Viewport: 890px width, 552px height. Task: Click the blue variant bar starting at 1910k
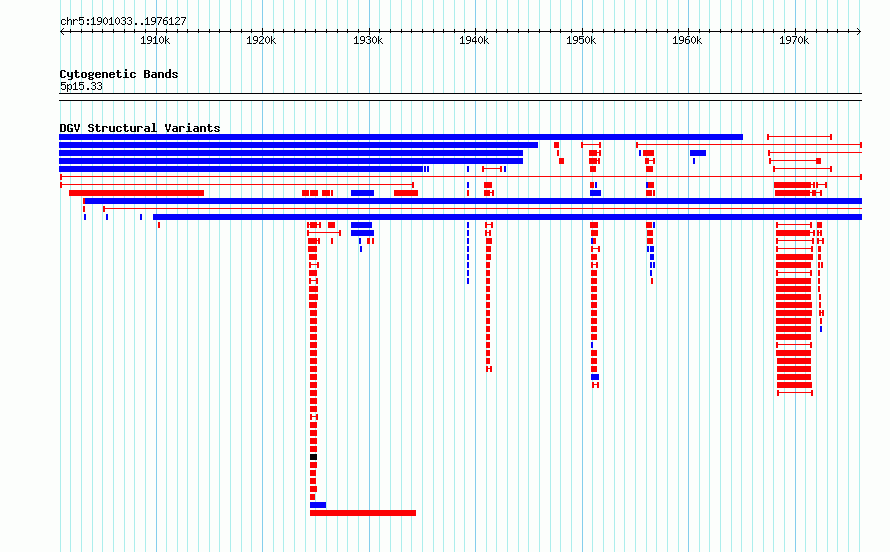point(507,217)
